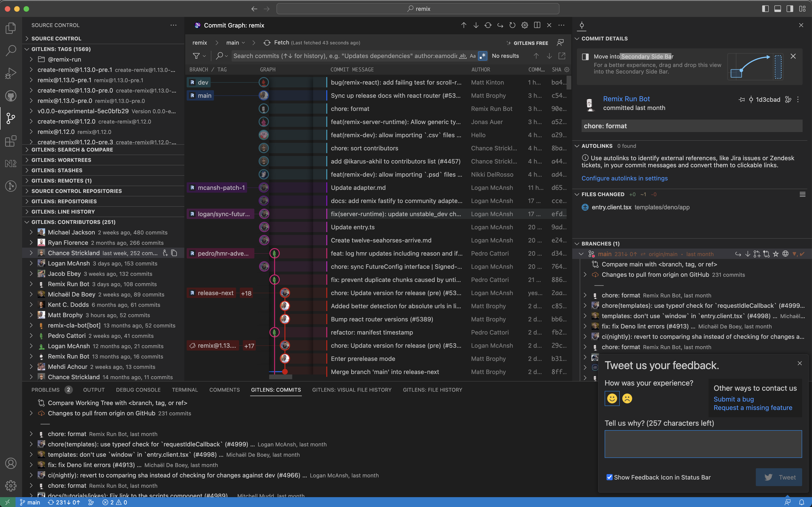The height and width of the screenshot is (507, 812).
Task: Customize layout icon in title bar
Action: coord(802,9)
